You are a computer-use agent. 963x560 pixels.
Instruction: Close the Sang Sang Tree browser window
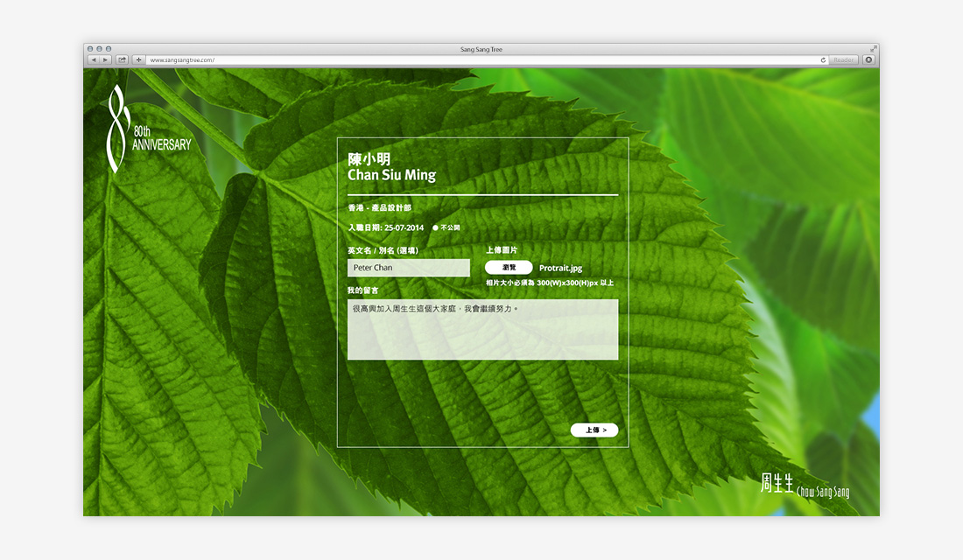[x=90, y=49]
